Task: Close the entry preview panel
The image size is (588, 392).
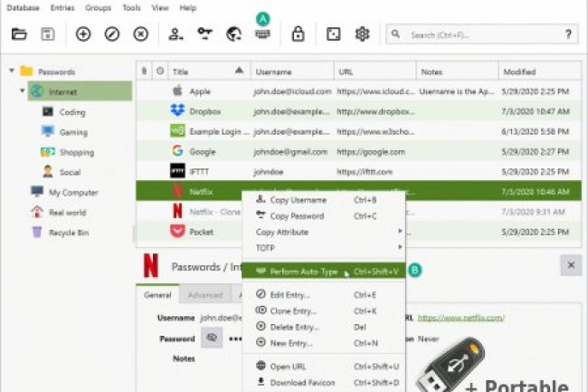Action: click(571, 264)
